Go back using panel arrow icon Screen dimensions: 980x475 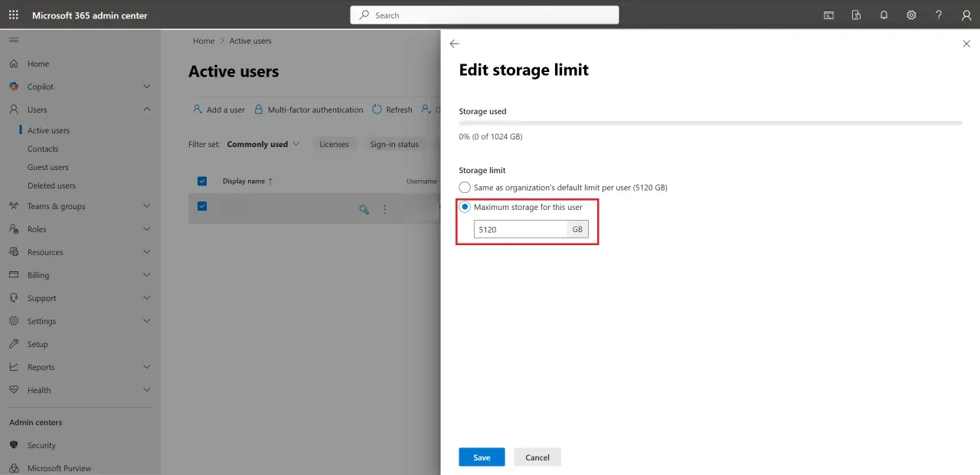tap(454, 44)
